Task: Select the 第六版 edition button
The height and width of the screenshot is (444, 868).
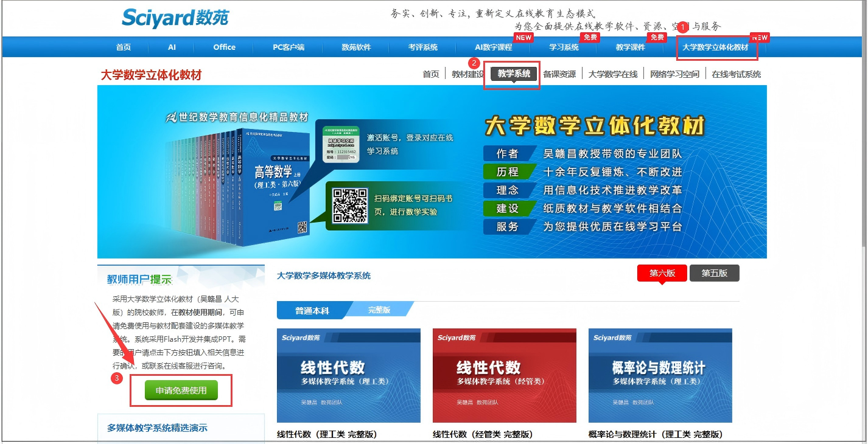Action: click(662, 273)
